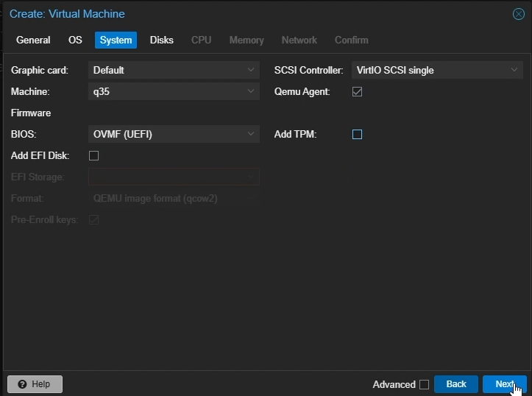
Task: Click the VirtIO SCSI single text field
Action: point(427,71)
